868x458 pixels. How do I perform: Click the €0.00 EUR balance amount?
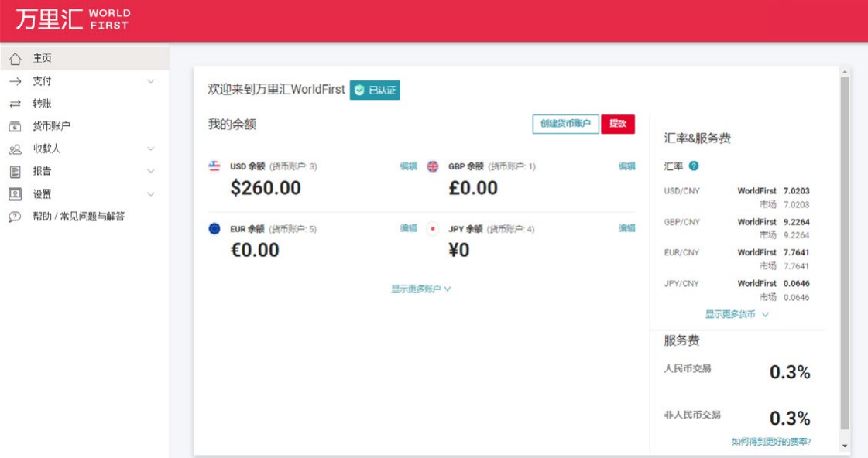255,250
